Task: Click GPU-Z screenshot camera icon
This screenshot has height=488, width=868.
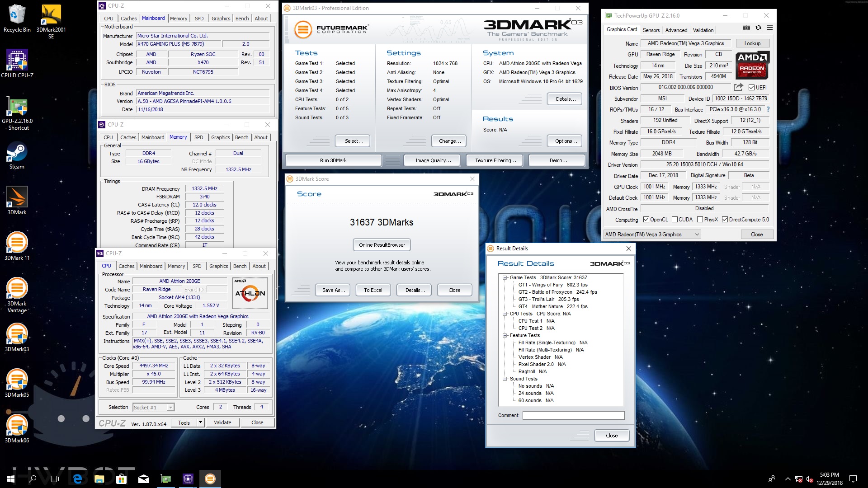Action: [746, 28]
